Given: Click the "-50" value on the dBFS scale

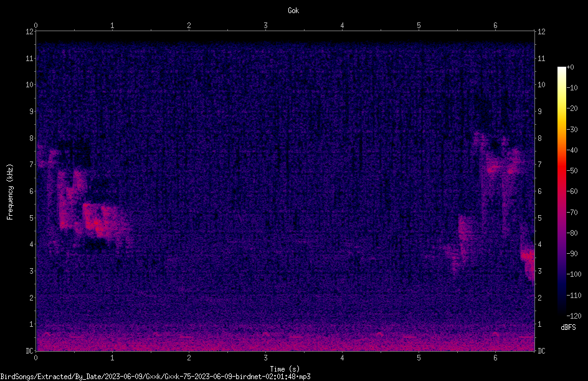Looking at the screenshot, I should [572, 171].
